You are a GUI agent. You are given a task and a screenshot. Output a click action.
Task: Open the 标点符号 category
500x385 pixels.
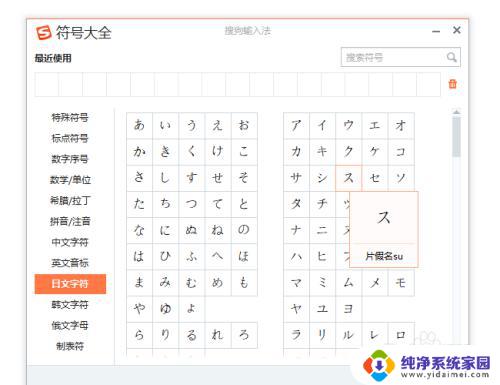pos(70,138)
